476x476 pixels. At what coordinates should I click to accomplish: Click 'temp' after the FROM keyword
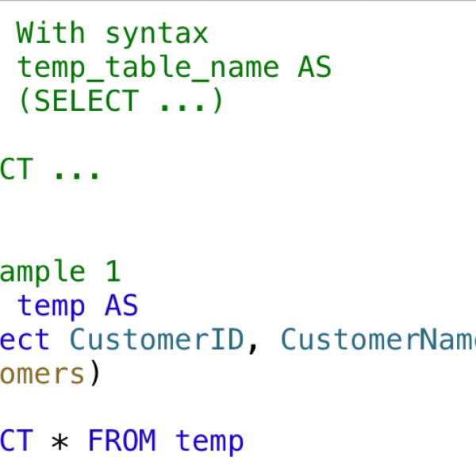[x=209, y=442]
